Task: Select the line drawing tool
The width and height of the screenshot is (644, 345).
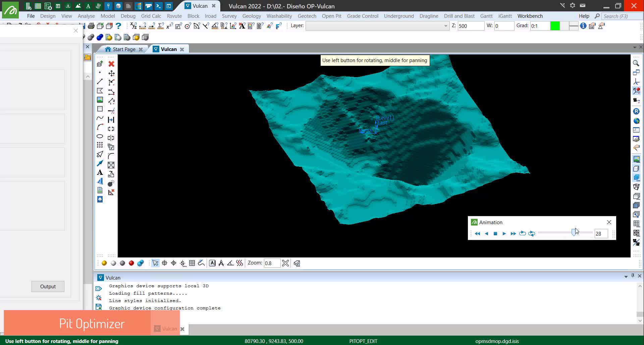Action: pos(100,82)
